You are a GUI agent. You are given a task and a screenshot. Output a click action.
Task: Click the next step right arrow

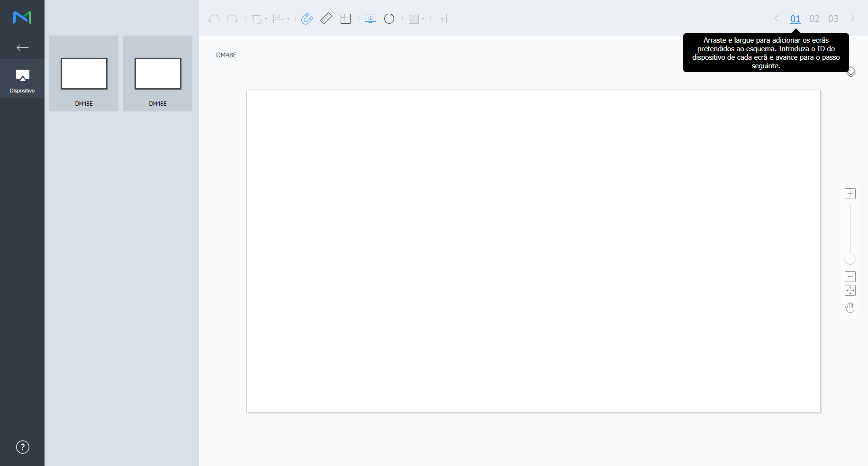852,18
